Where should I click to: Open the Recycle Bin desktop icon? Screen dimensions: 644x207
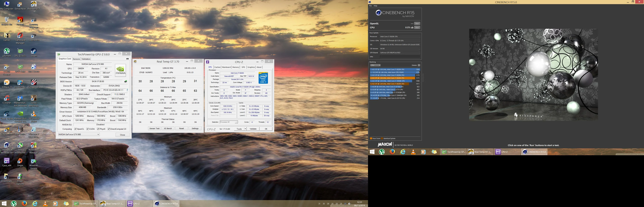(7, 21)
